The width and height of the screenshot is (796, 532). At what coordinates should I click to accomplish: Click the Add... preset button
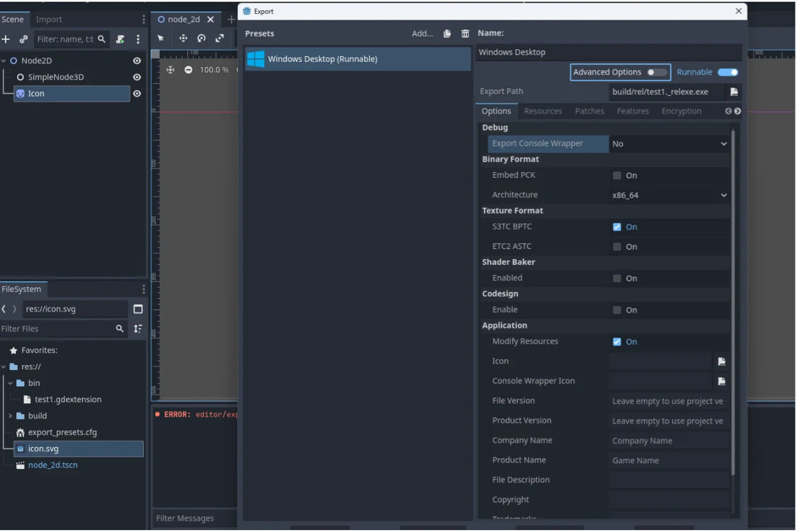pyautogui.click(x=422, y=34)
